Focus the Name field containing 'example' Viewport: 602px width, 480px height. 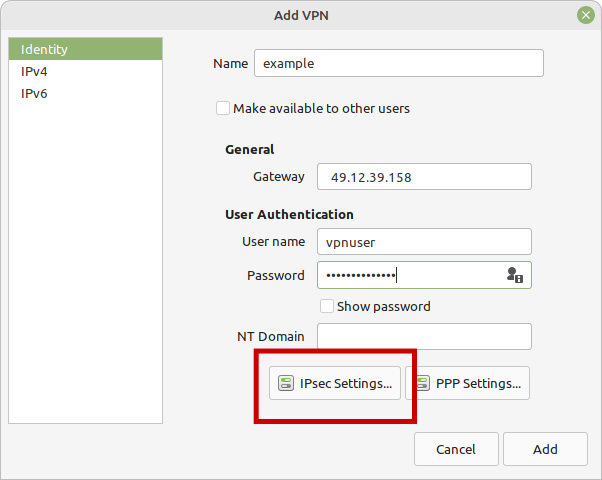tap(399, 63)
